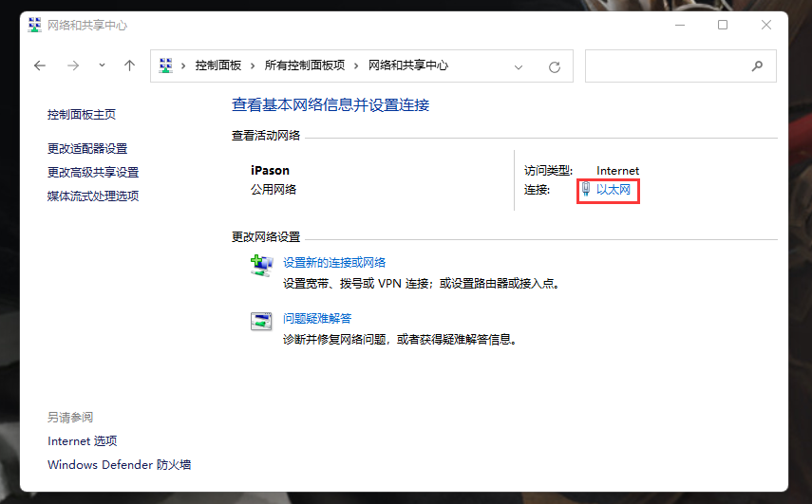Open 更改适配器设置 in the sidebar
This screenshot has height=504, width=812.
point(87,149)
